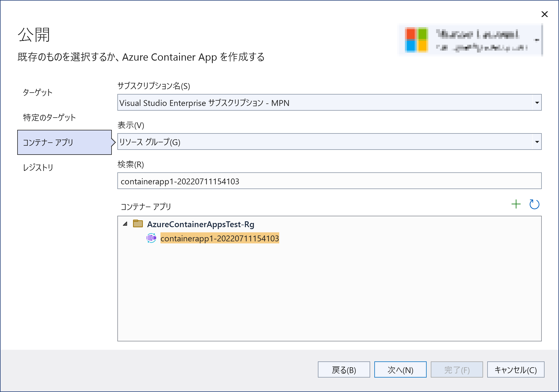Screen dimensions: 559x392
Task: Go to the レジストリ step
Action: (38, 167)
